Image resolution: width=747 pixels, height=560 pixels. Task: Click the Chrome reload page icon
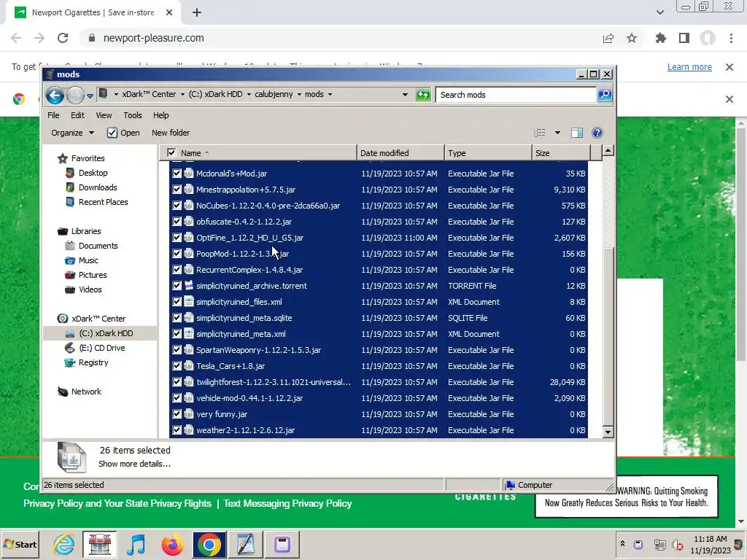click(63, 38)
